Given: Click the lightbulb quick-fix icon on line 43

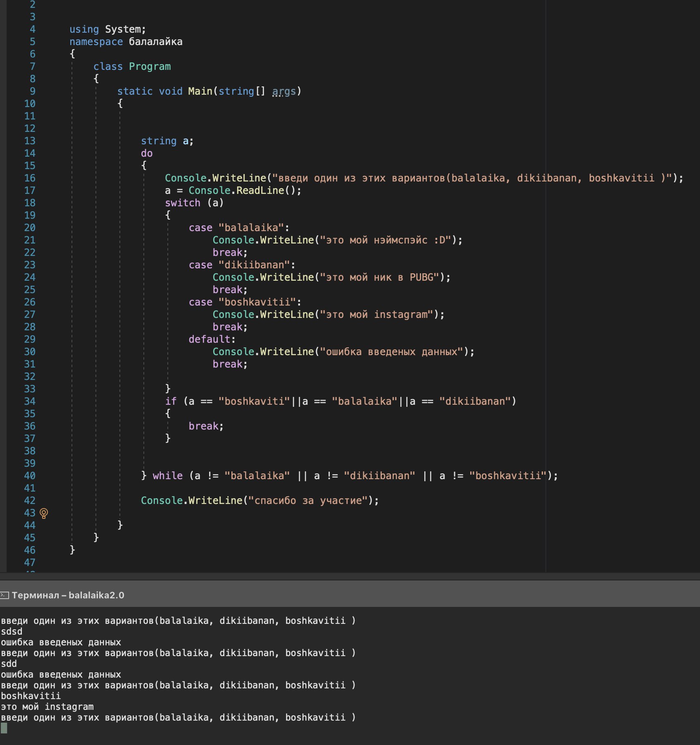Looking at the screenshot, I should (x=44, y=513).
